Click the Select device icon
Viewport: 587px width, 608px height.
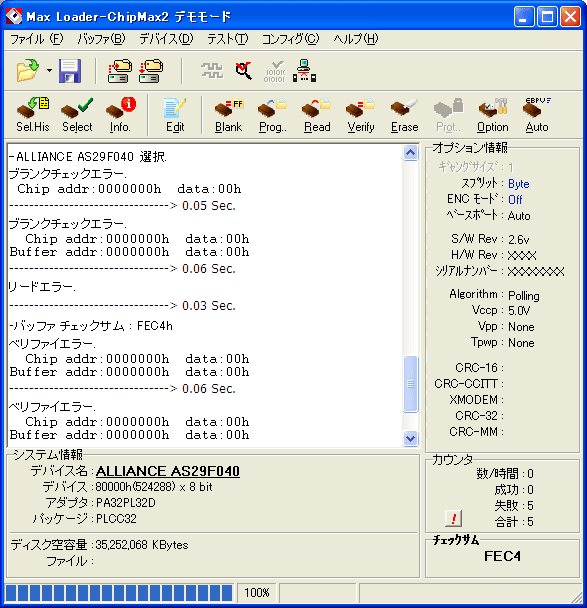point(77,115)
